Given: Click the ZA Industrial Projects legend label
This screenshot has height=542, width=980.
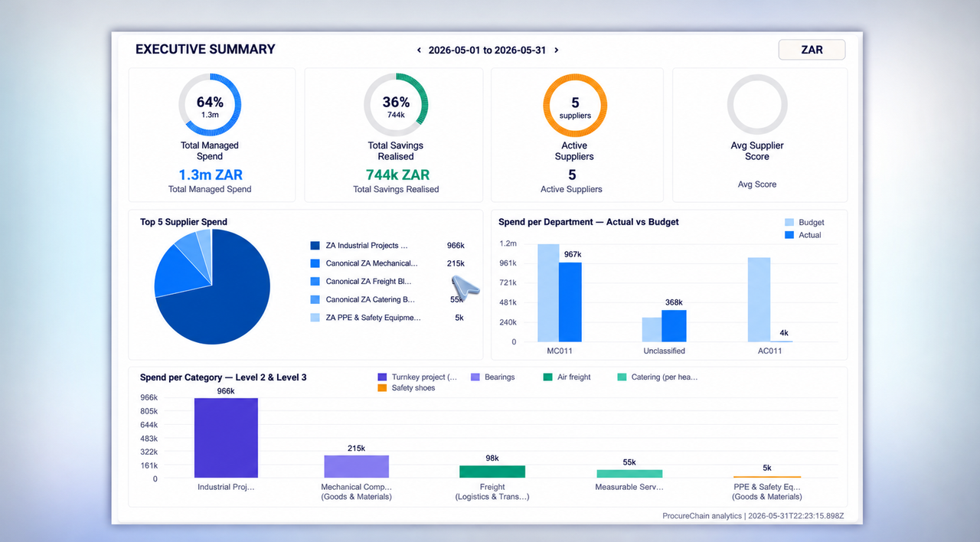Looking at the screenshot, I should 367,246.
